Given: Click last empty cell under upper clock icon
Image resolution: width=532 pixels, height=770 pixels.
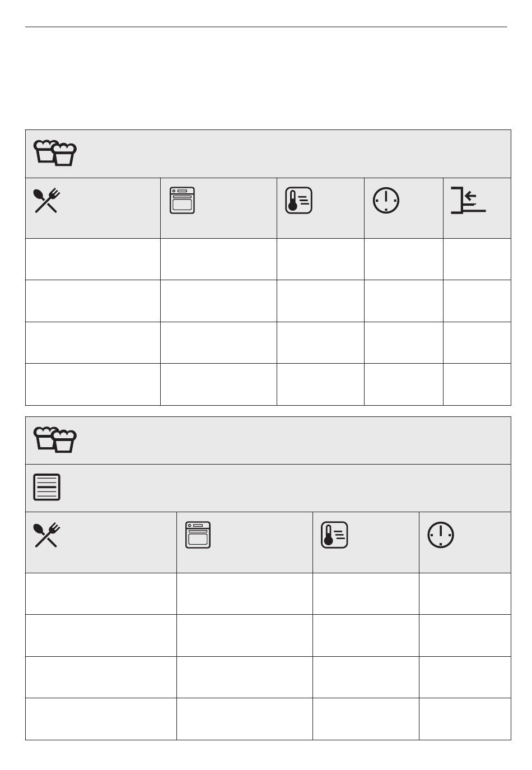Looking at the screenshot, I should point(404,384).
